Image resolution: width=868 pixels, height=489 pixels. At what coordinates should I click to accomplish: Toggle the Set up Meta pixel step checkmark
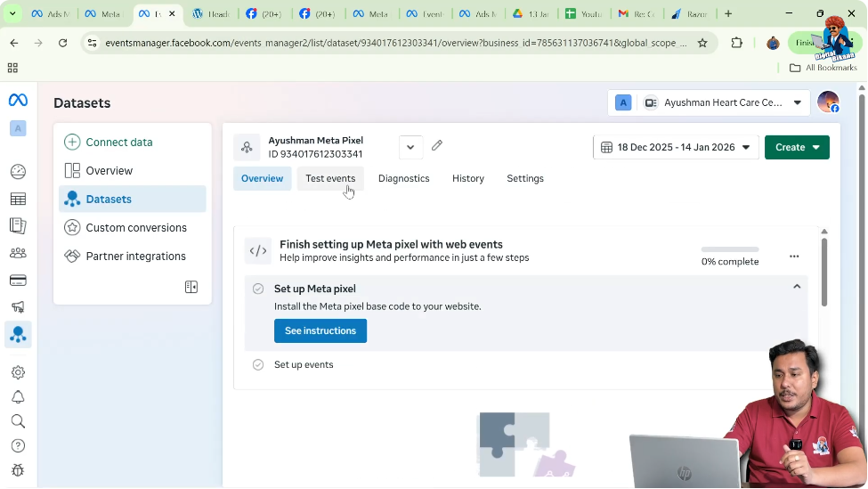coord(258,289)
